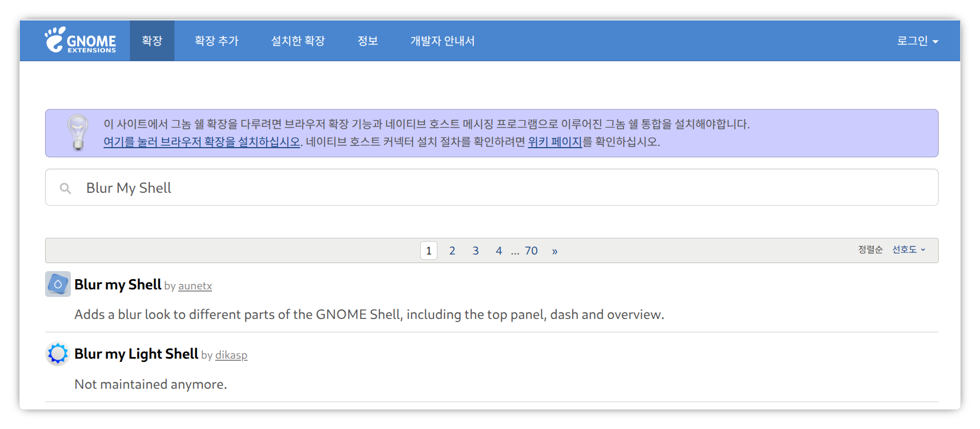Open the 위키 페이지 link
This screenshot has height=429, width=980.
(555, 142)
